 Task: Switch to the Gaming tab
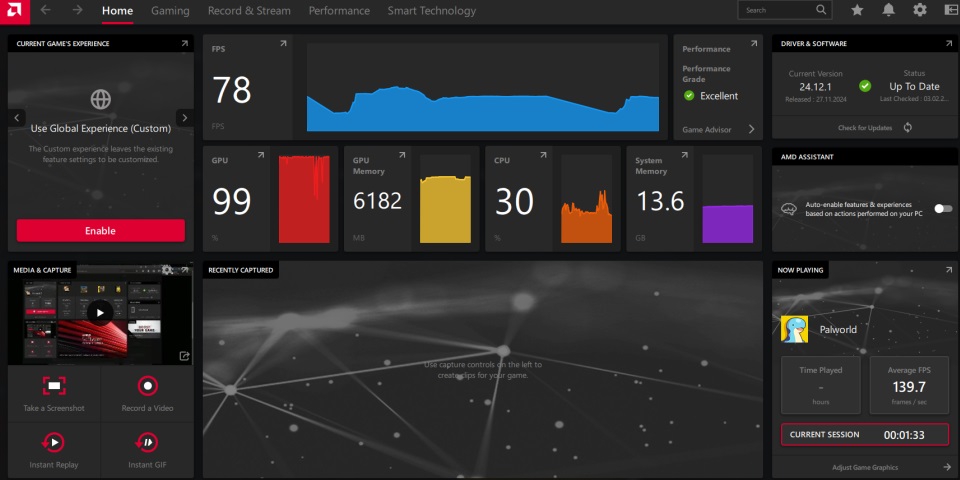point(170,11)
